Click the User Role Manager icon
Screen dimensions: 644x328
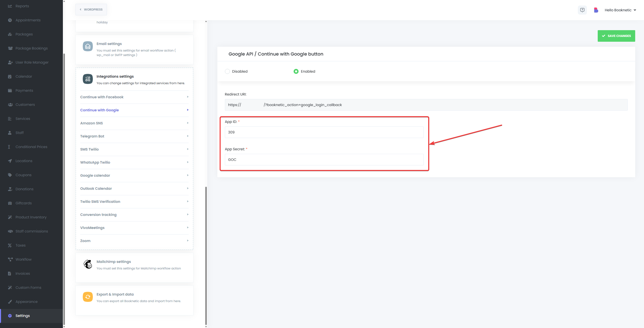click(10, 62)
